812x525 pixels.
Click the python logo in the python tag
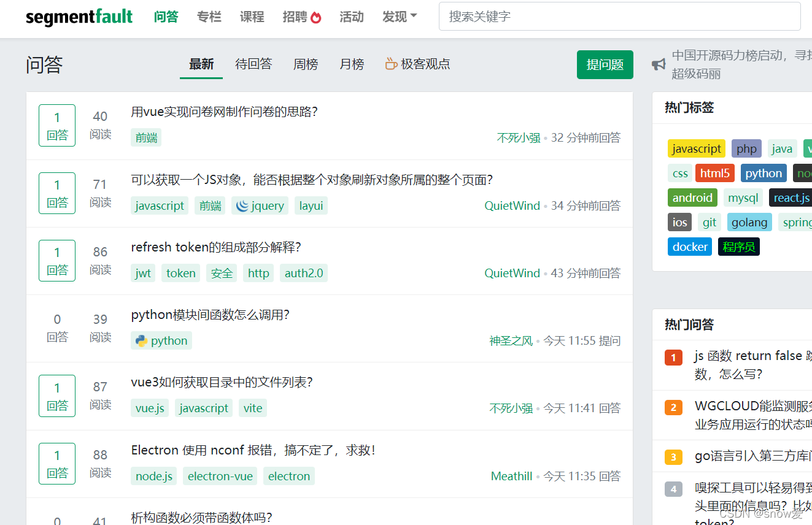pos(142,340)
